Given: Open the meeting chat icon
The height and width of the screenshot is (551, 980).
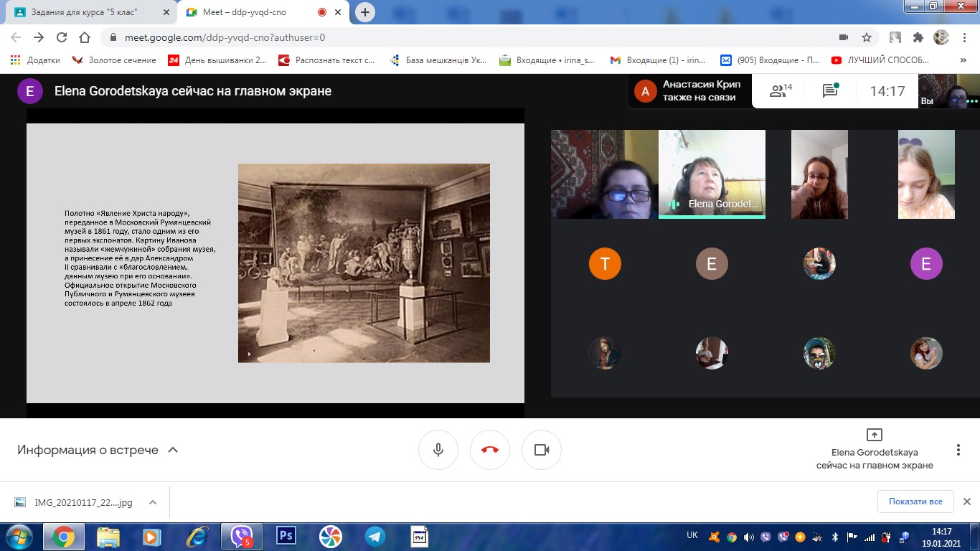Looking at the screenshot, I should point(830,90).
